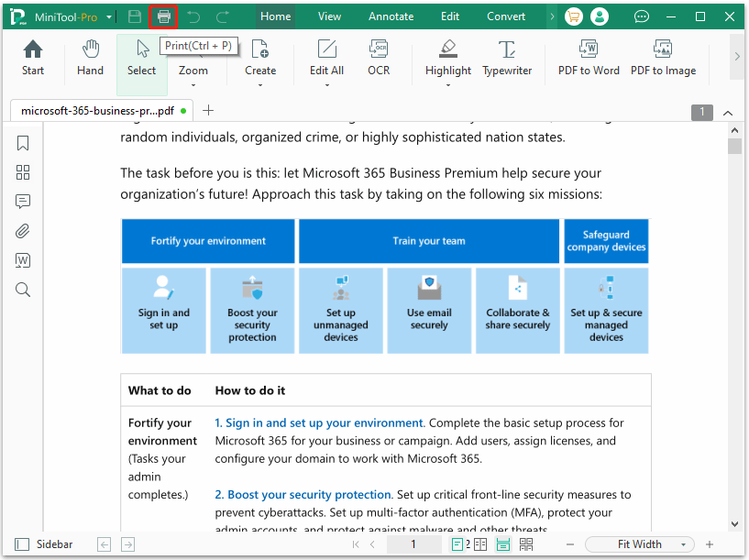Image resolution: width=749 pixels, height=560 pixels.
Task: Expand more tools at ribbon's right edge
Action: coord(737,56)
